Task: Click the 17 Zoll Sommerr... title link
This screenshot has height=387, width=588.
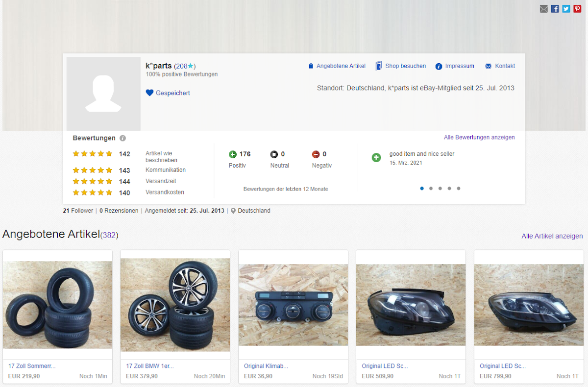Action: pyautogui.click(x=32, y=366)
